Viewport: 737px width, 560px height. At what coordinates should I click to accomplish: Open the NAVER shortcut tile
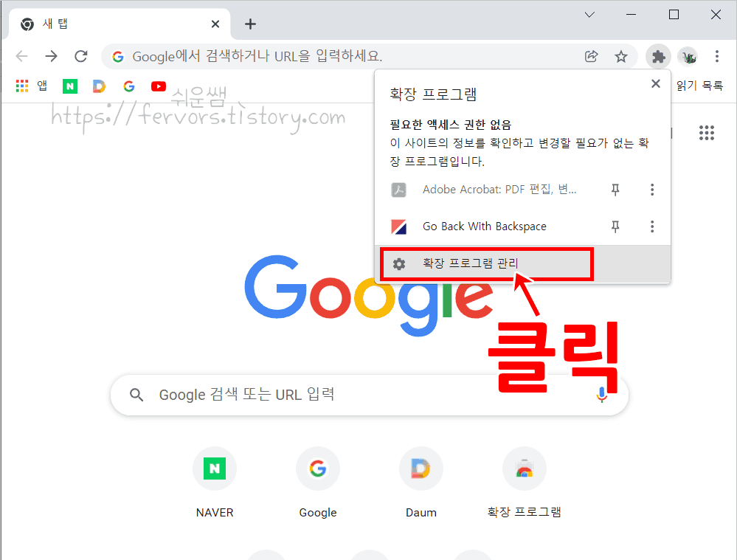215,483
